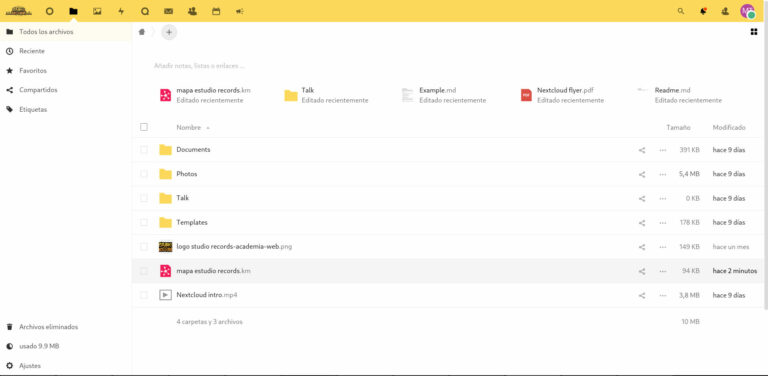Open Archivos eliminados
Viewport: 768px width, 376px height.
[x=66, y=327]
